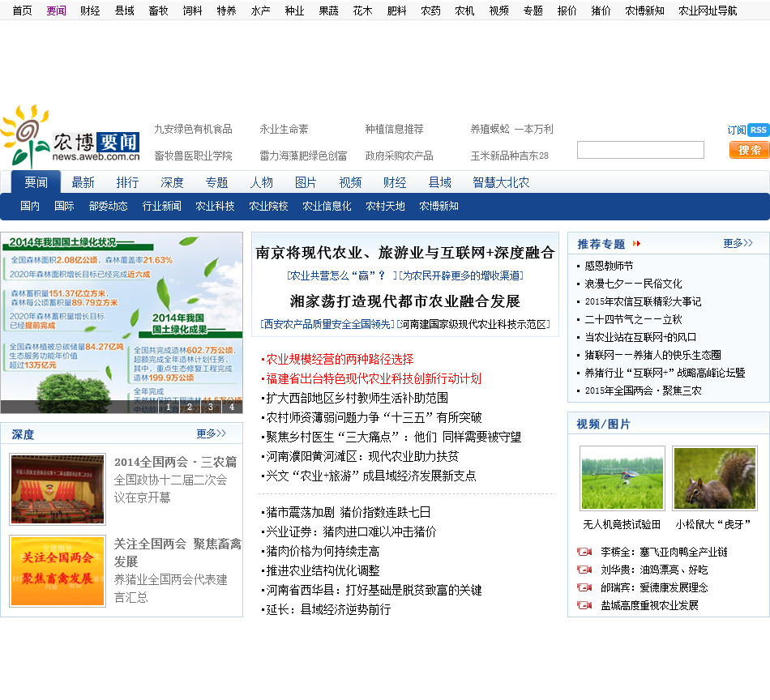
Task: Click the search text input field
Action: 640,150
